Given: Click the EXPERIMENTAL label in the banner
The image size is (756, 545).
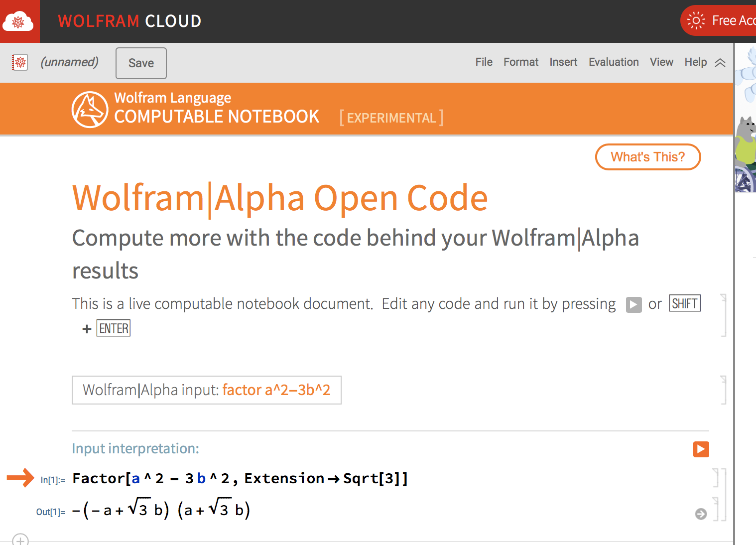Looking at the screenshot, I should [x=391, y=118].
